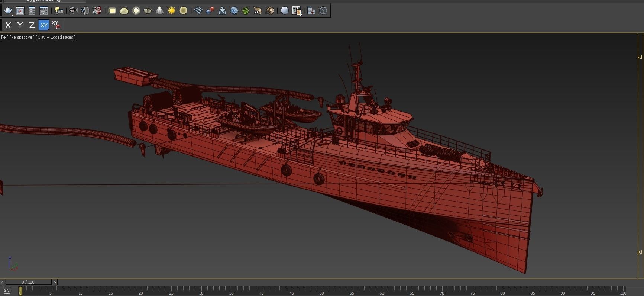The image size is (644, 296).
Task: Constrain transform to the Y axis
Action: click(x=20, y=25)
